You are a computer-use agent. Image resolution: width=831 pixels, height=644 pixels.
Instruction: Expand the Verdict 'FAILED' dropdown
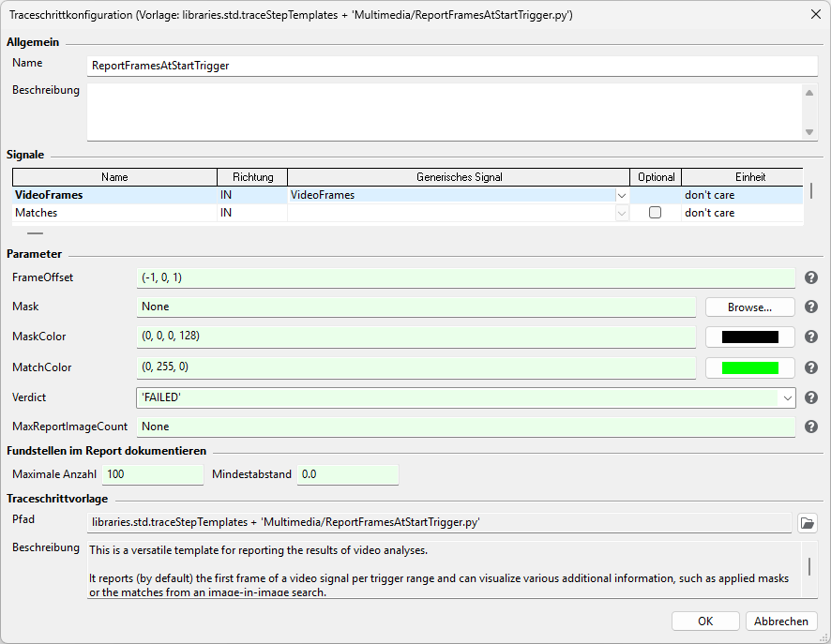[788, 397]
